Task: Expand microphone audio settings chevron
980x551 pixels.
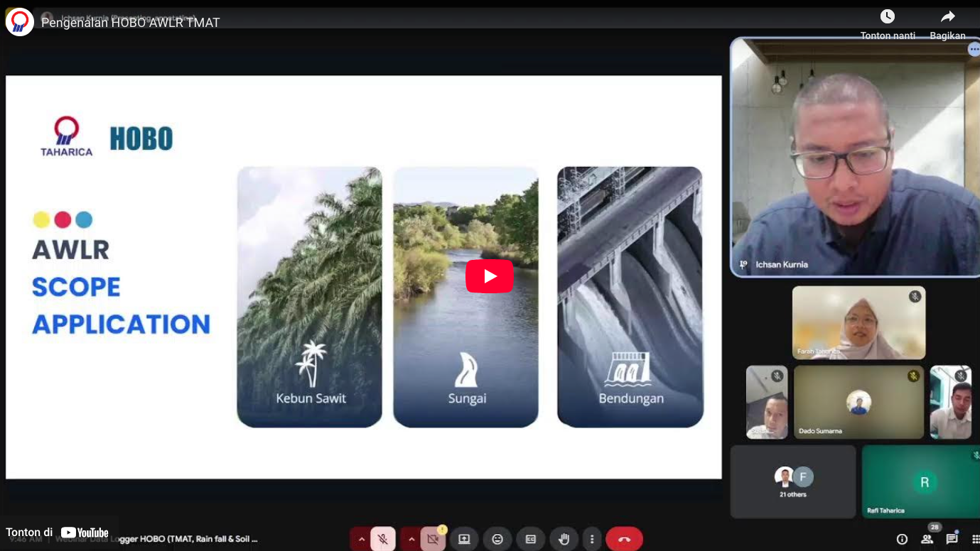Action: point(361,540)
